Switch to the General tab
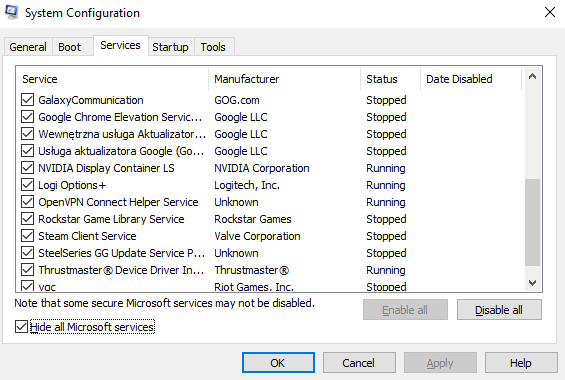 [x=28, y=47]
